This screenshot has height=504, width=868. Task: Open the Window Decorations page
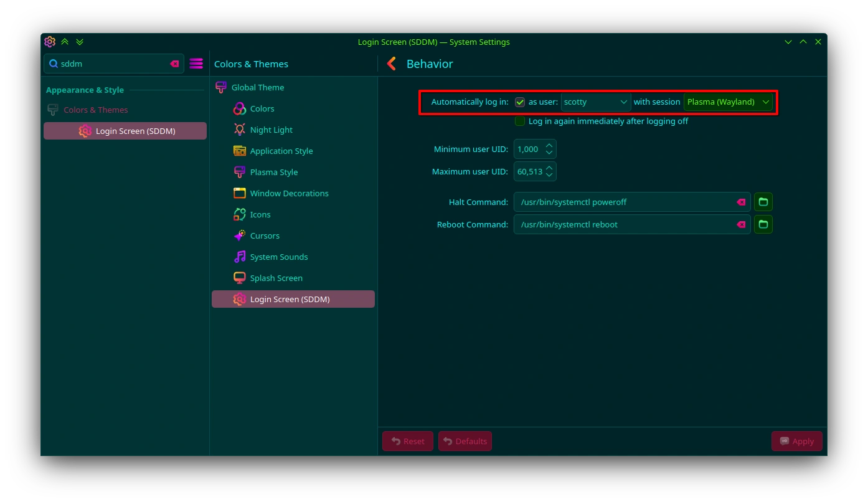point(293,193)
